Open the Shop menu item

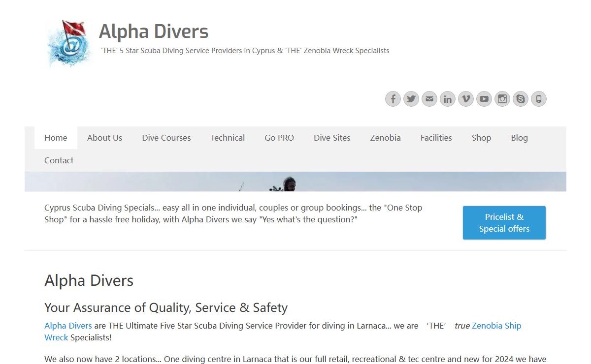pyautogui.click(x=481, y=138)
